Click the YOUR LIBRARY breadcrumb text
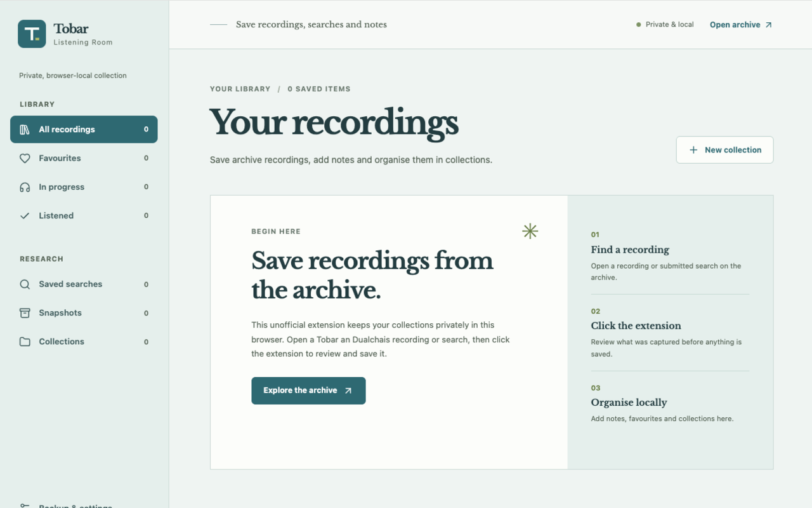 (240, 89)
